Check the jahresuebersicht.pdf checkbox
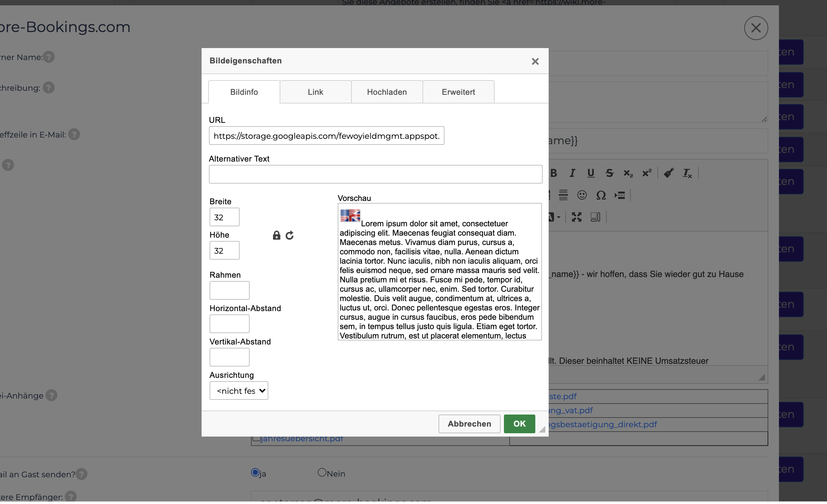This screenshot has height=504, width=827. pyautogui.click(x=256, y=438)
